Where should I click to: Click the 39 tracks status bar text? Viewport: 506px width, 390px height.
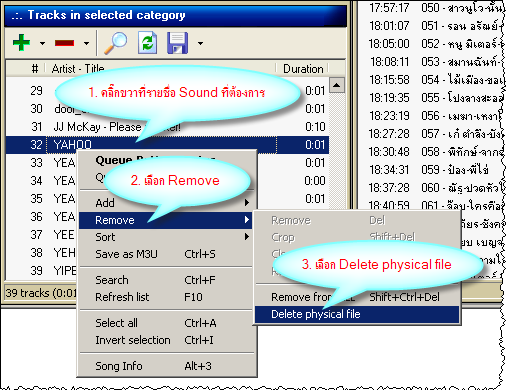pyautogui.click(x=41, y=293)
